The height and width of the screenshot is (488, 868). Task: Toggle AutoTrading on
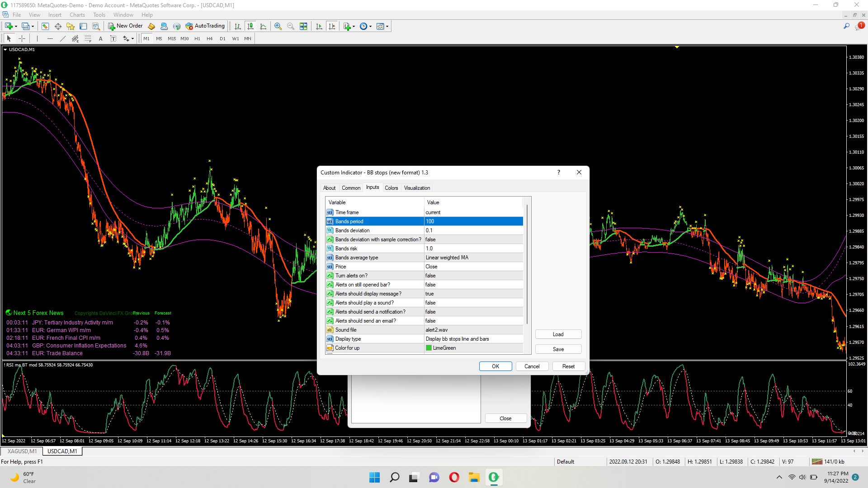[205, 26]
